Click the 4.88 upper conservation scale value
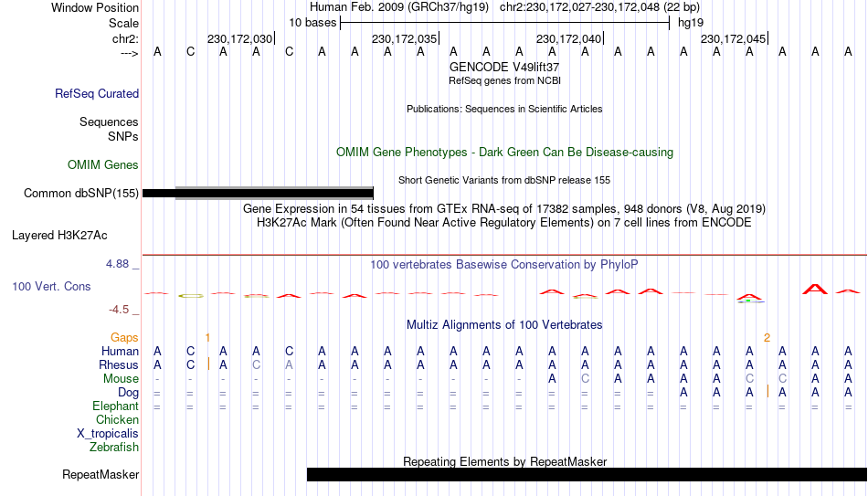This screenshot has width=868, height=496. point(117,264)
